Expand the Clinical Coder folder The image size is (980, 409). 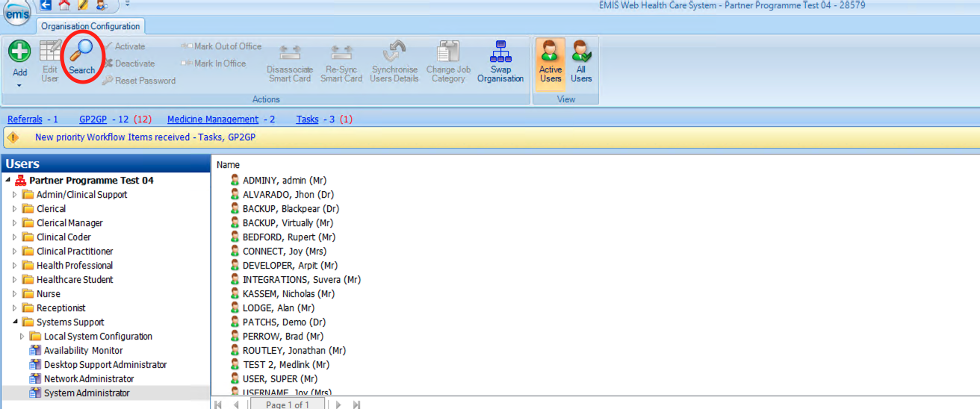pyautogui.click(x=14, y=237)
